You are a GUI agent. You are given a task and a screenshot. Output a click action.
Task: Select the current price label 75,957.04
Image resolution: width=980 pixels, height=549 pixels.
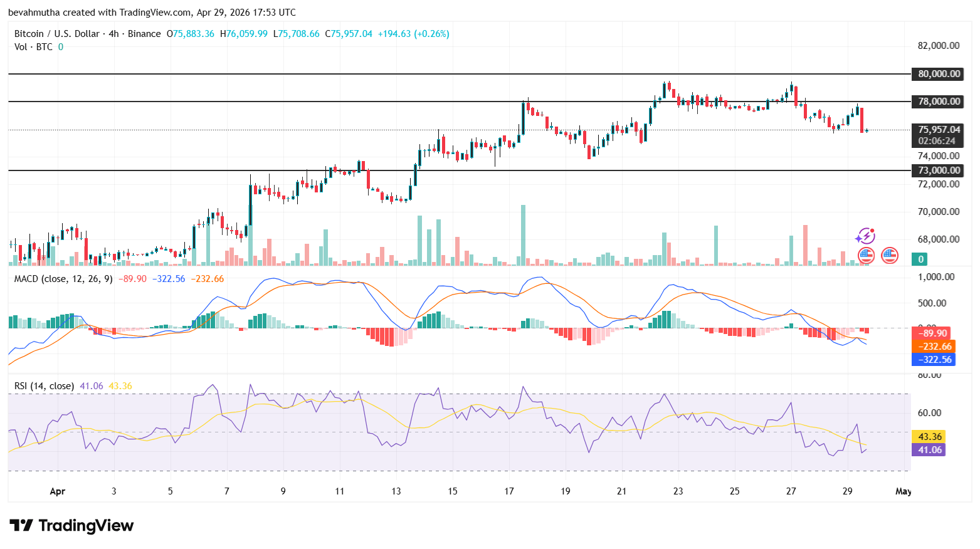point(939,130)
